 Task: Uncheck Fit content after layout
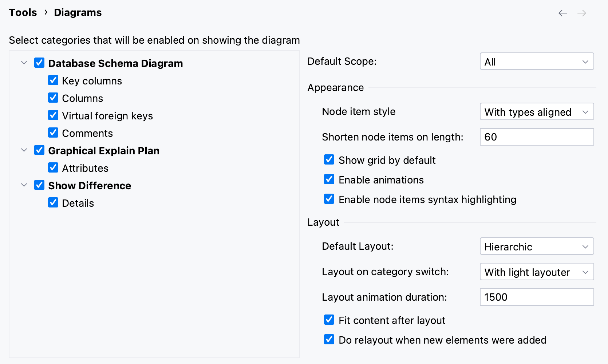click(x=329, y=320)
